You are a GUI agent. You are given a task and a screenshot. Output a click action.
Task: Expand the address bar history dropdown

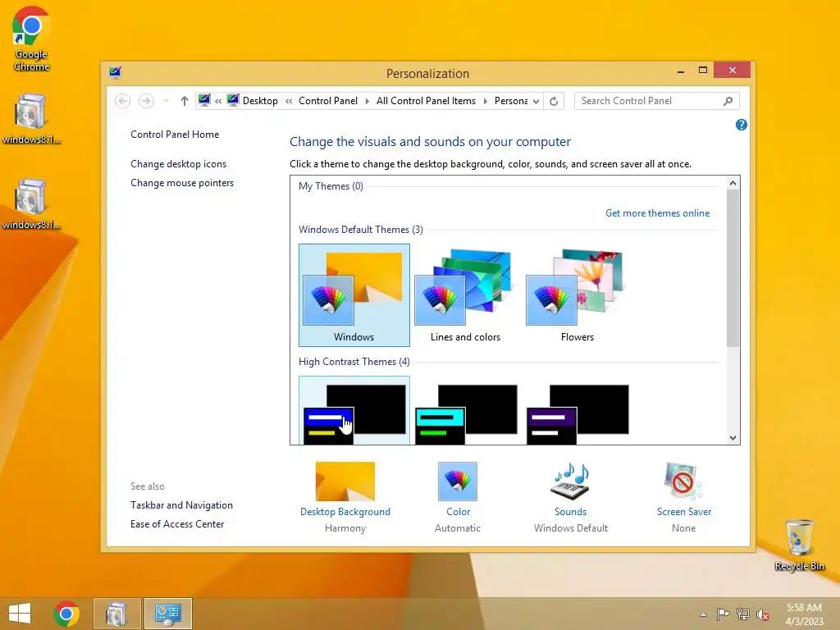536,101
